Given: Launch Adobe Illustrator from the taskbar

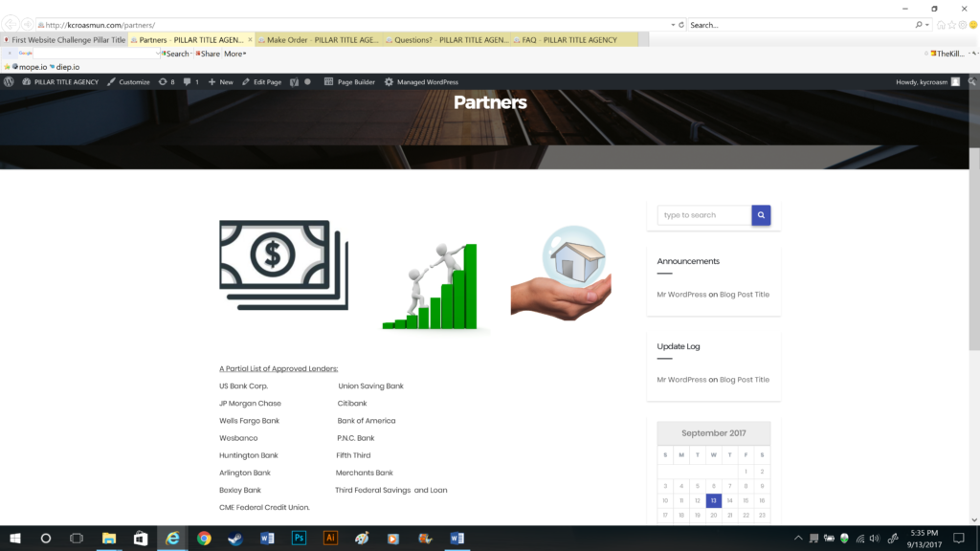Looking at the screenshot, I should pyautogui.click(x=330, y=539).
